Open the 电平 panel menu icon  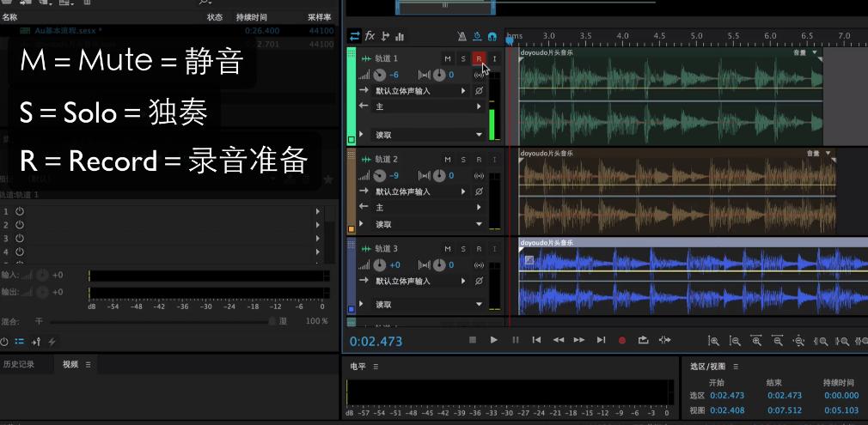tap(376, 367)
